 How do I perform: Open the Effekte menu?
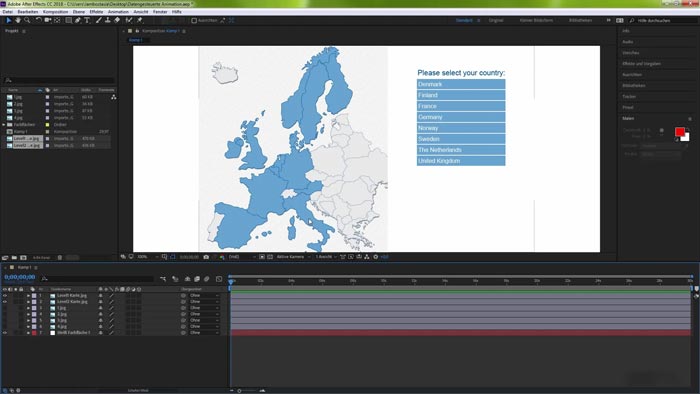click(x=96, y=12)
